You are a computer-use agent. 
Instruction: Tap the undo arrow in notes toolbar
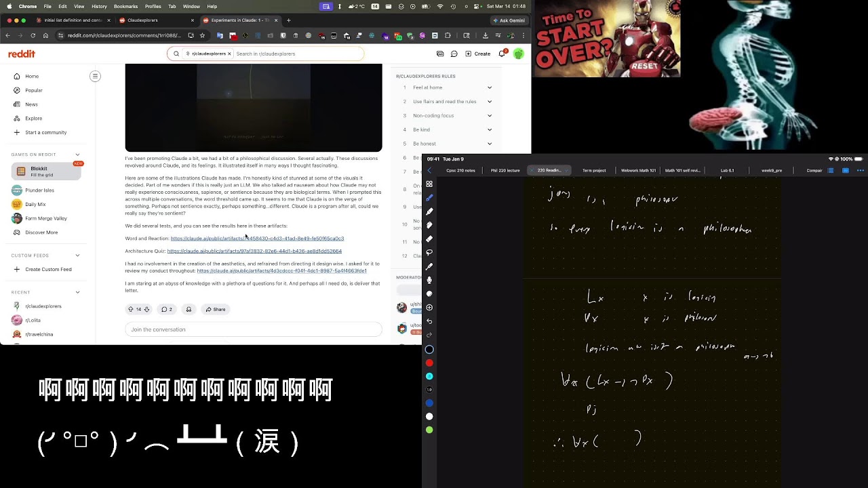click(429, 321)
